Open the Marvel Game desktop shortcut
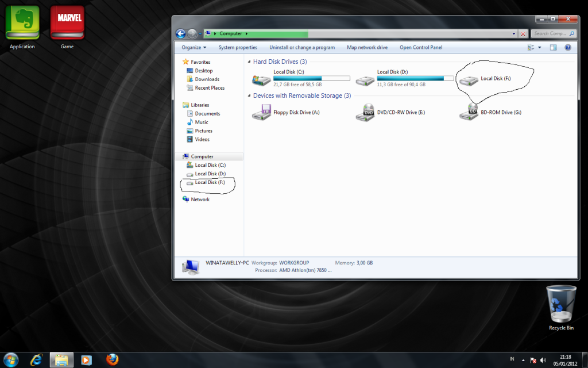The width and height of the screenshot is (588, 368). coord(67,28)
